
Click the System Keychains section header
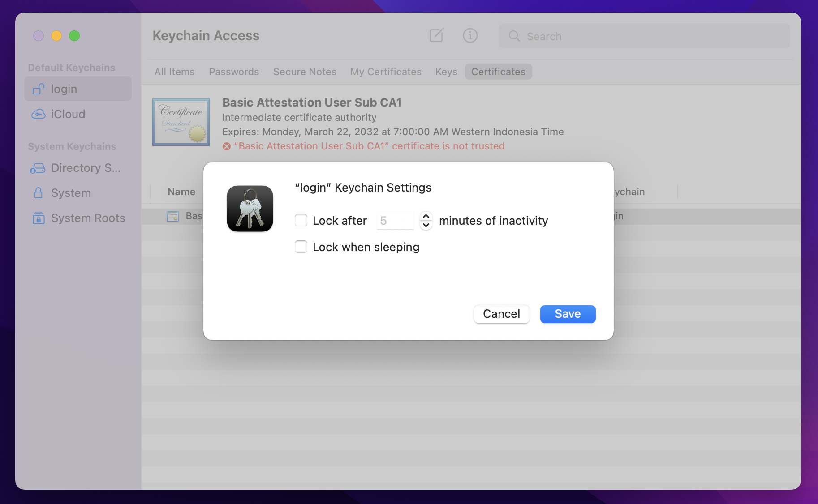pos(72,146)
